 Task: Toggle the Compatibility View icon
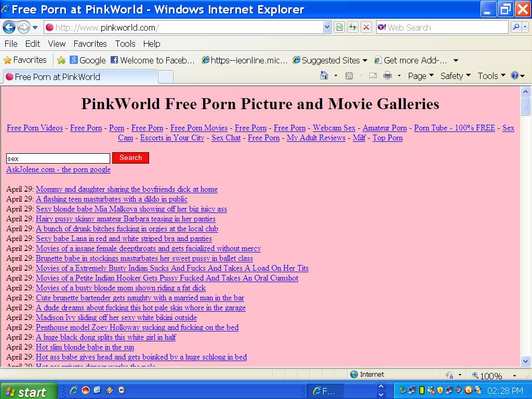point(339,28)
